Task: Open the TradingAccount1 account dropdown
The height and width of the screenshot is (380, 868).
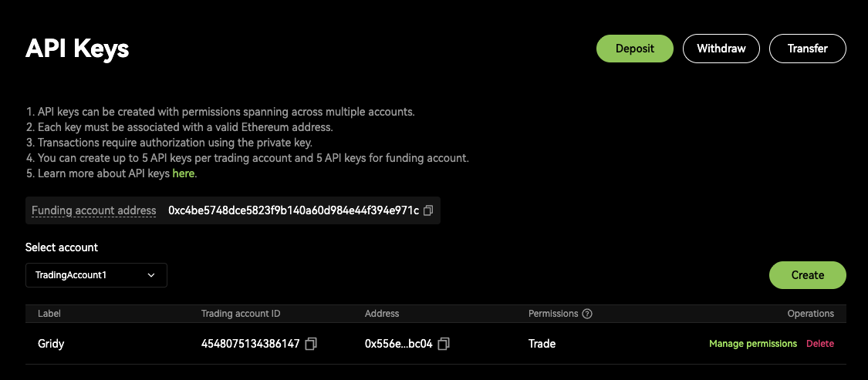Action: pyautogui.click(x=96, y=275)
